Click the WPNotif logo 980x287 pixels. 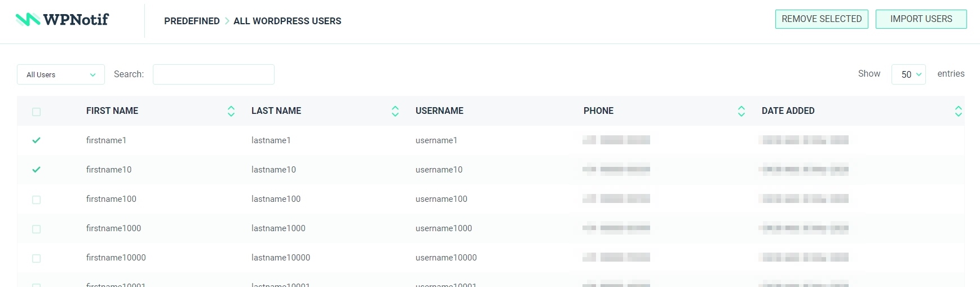point(62,20)
